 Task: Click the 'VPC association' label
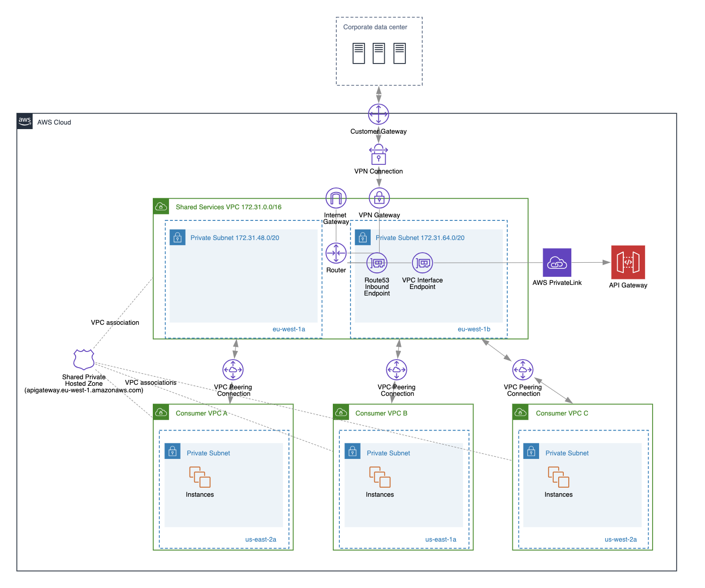pyautogui.click(x=115, y=322)
